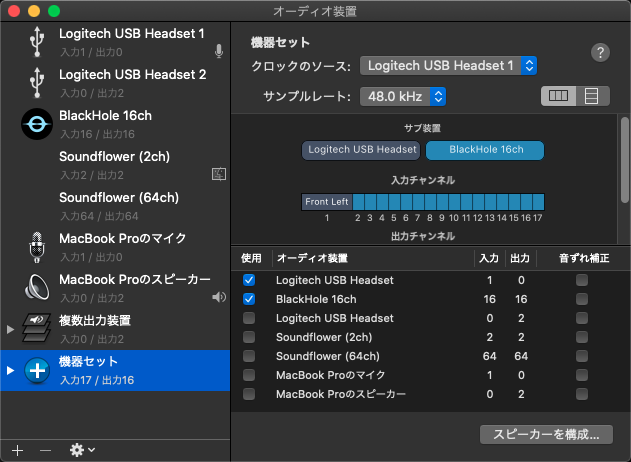The width and height of the screenshot is (631, 462).
Task: Enable MacBook Proのスピーカー 使用 checkbox
Action: pos(249,394)
